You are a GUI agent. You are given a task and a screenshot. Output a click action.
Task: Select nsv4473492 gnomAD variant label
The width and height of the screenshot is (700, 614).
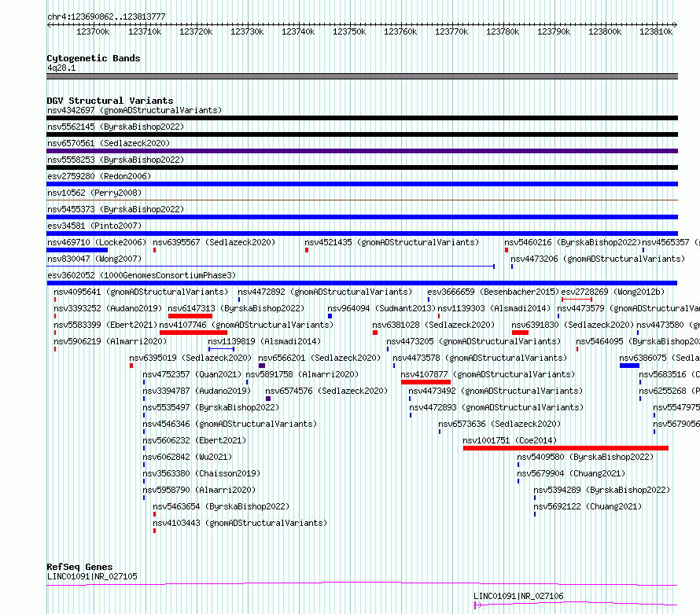(x=496, y=391)
